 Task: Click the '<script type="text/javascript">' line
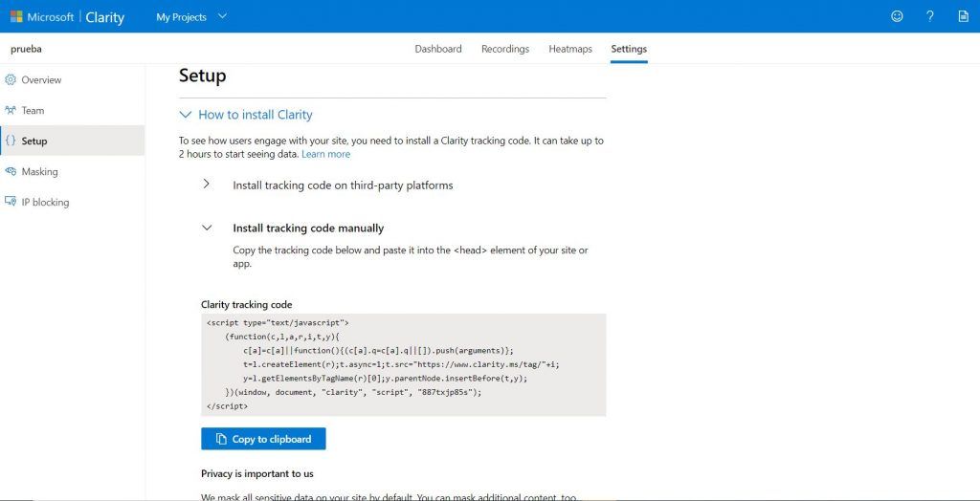[x=278, y=323]
